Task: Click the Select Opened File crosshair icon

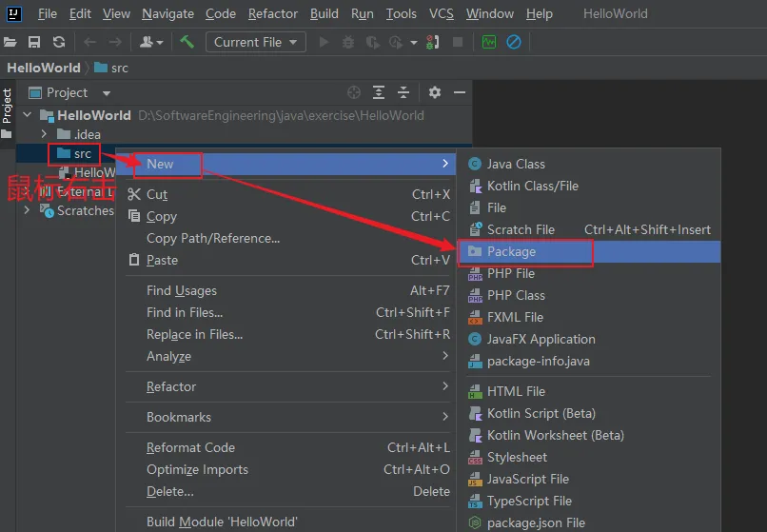Action: (354, 92)
